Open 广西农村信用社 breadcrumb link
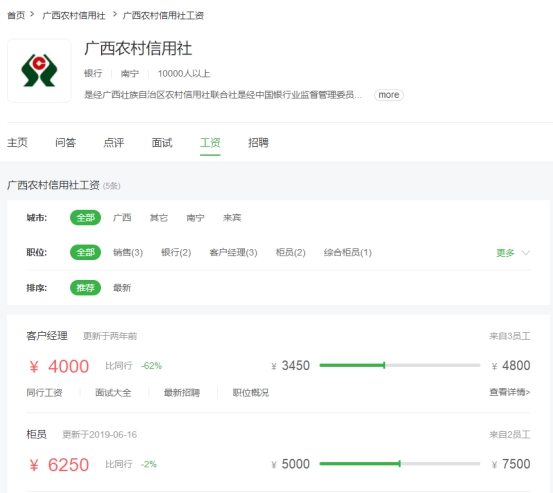The image size is (553, 493). 74,16
